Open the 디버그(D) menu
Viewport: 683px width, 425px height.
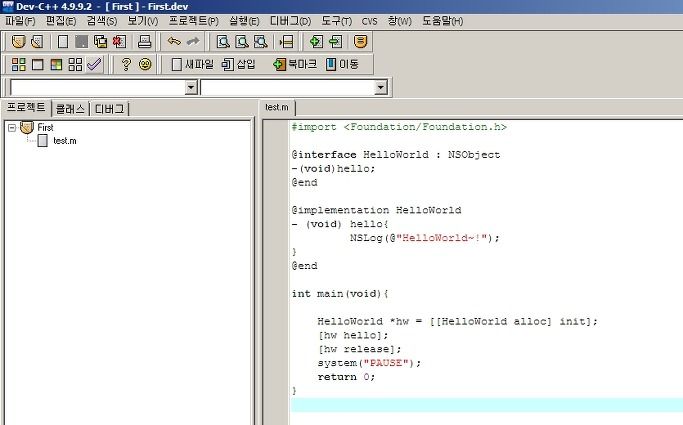pos(291,21)
